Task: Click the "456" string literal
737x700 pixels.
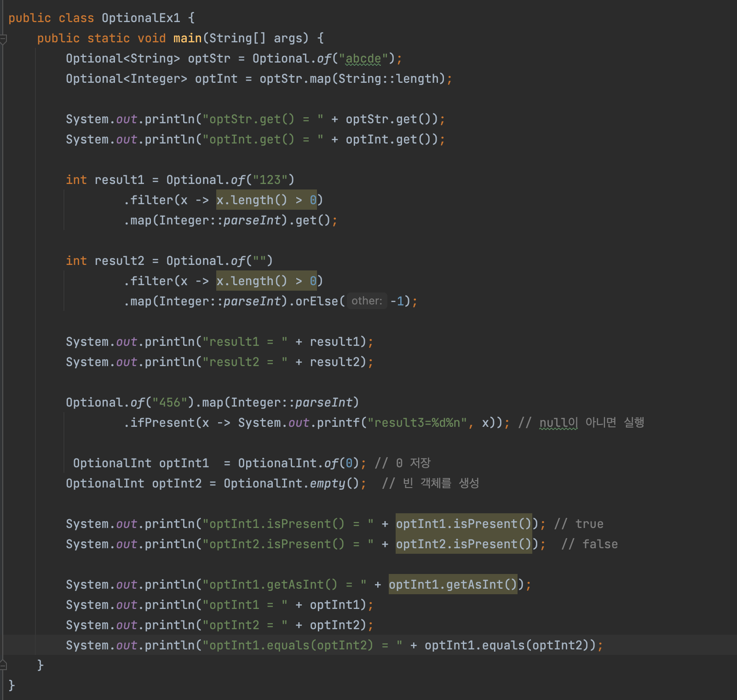Action: pyautogui.click(x=170, y=402)
